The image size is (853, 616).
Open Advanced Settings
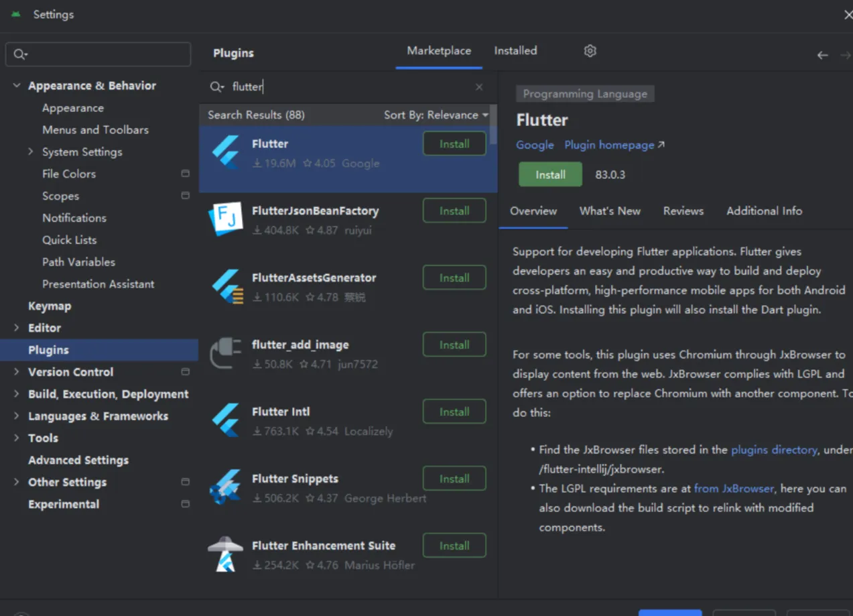[78, 460]
